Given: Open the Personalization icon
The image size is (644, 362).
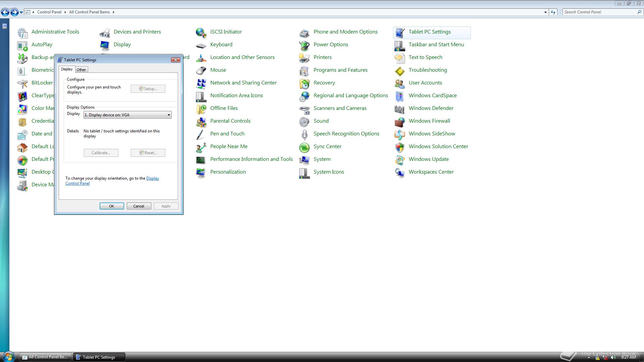Looking at the screenshot, I should pyautogui.click(x=201, y=173).
